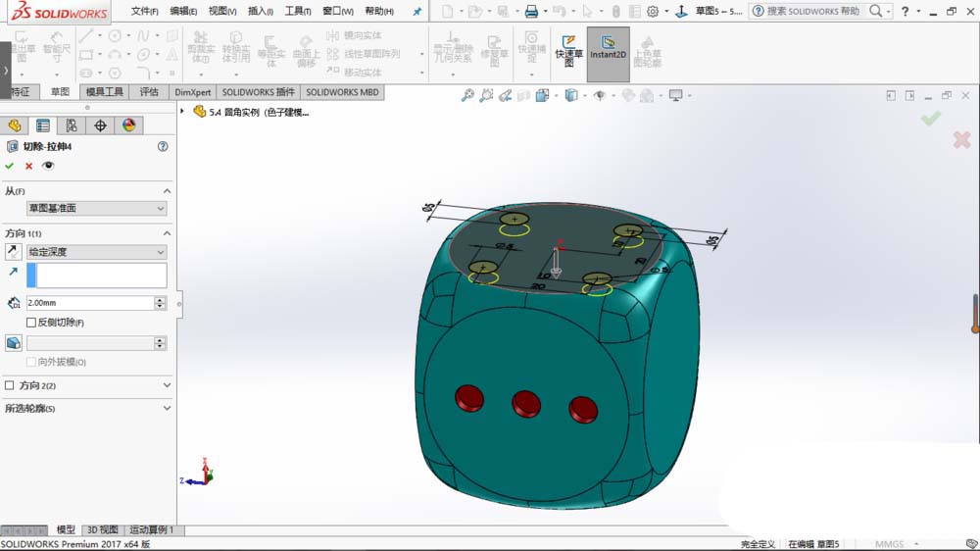Image resolution: width=980 pixels, height=551 pixels.
Task: Click the Instant2D button
Action: pos(608,54)
